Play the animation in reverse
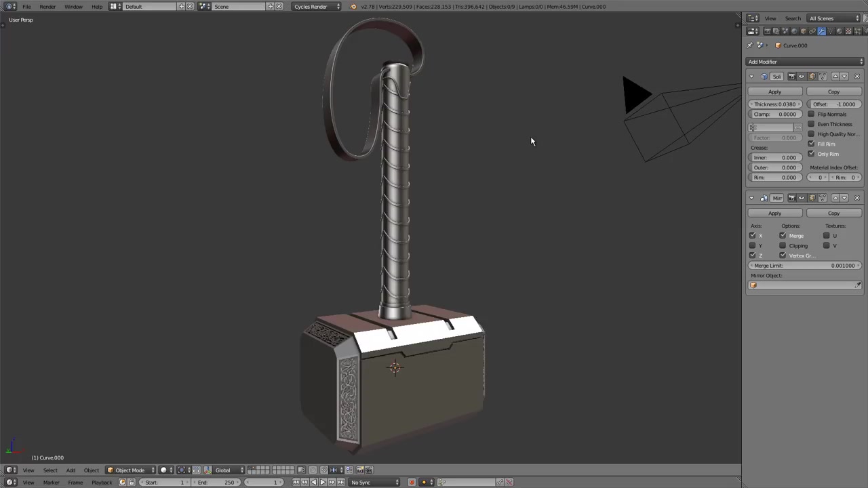Image resolution: width=868 pixels, height=488 pixels. (x=313, y=483)
